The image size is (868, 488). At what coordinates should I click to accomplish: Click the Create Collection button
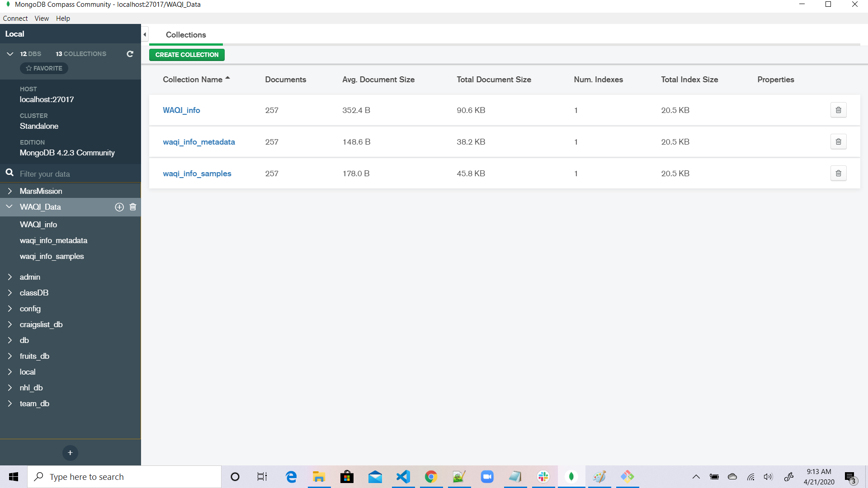187,55
